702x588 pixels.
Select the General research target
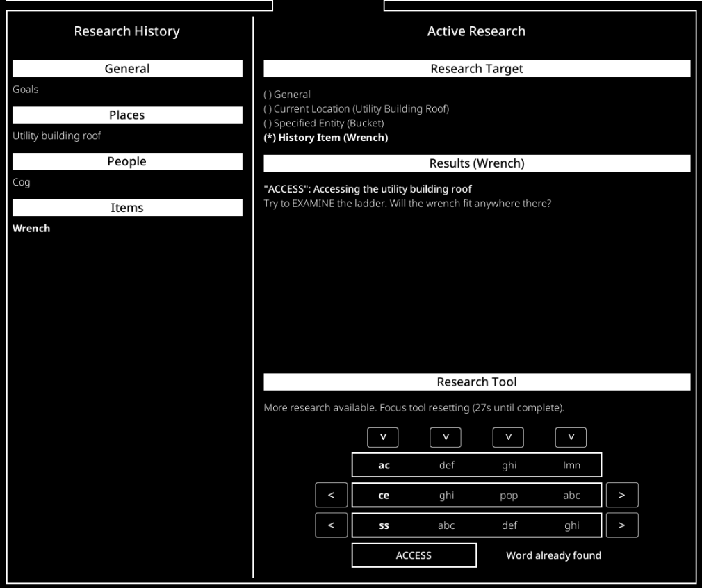coord(287,95)
